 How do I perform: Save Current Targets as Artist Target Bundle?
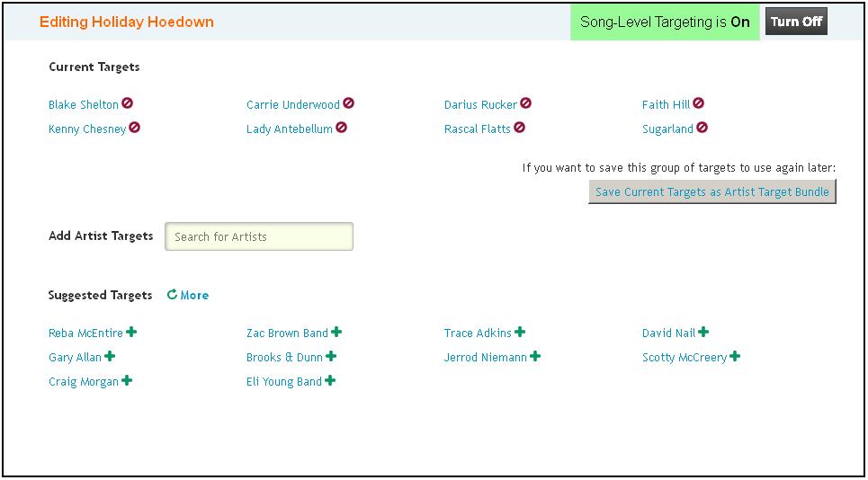tap(711, 191)
